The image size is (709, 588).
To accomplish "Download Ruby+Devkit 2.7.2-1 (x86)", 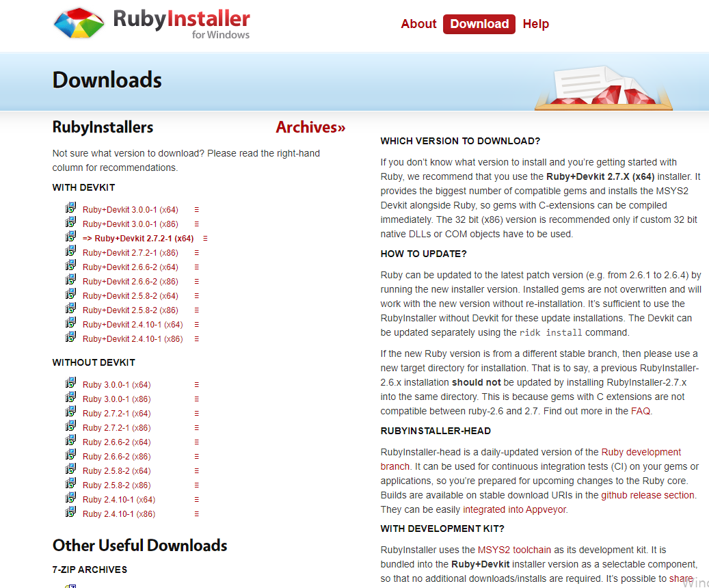I will [130, 253].
